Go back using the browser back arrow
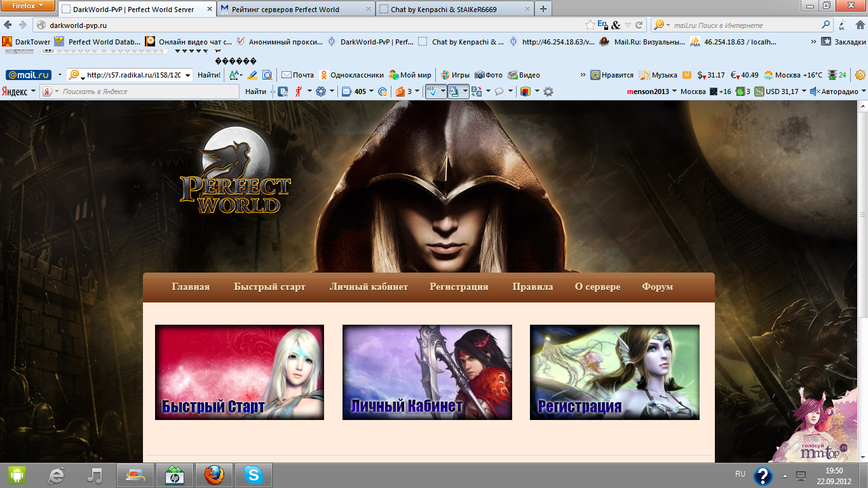 [9, 25]
